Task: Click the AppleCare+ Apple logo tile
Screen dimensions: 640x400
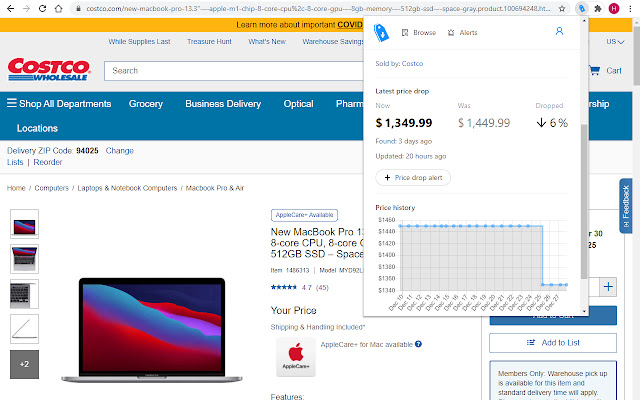Action: [x=296, y=357]
